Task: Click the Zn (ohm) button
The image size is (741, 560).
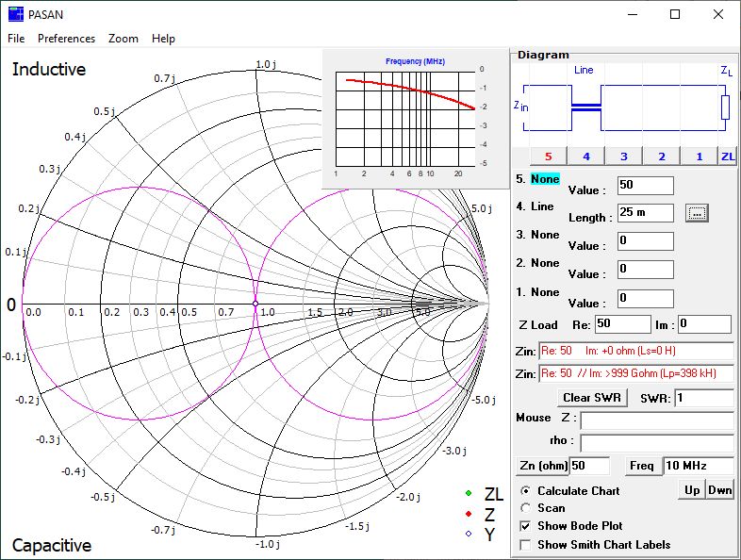Action: pyautogui.click(x=542, y=466)
